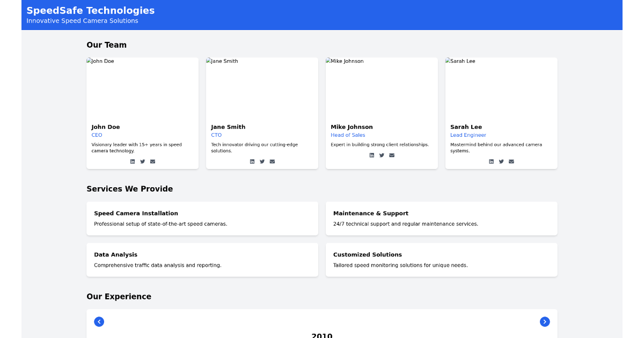The width and height of the screenshot is (644, 338).
Task: Open the Lead Engineer link under Sarah Lee
Action: [468, 135]
